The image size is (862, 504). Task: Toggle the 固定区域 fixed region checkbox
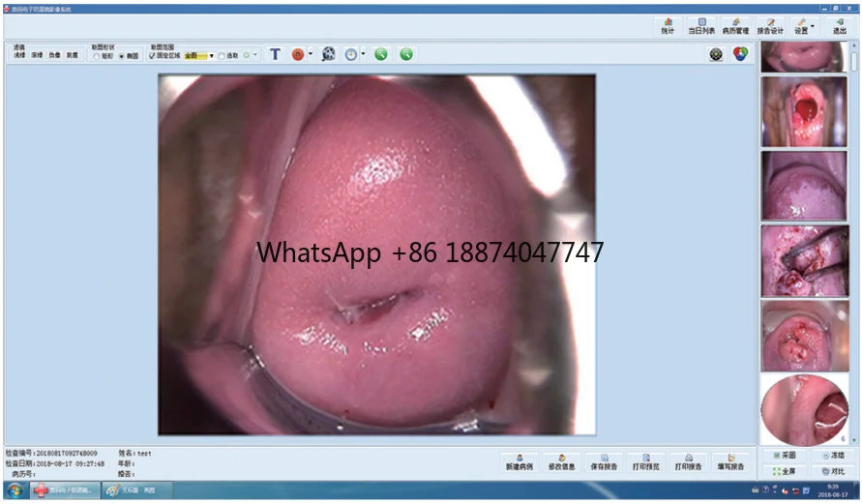(x=152, y=55)
